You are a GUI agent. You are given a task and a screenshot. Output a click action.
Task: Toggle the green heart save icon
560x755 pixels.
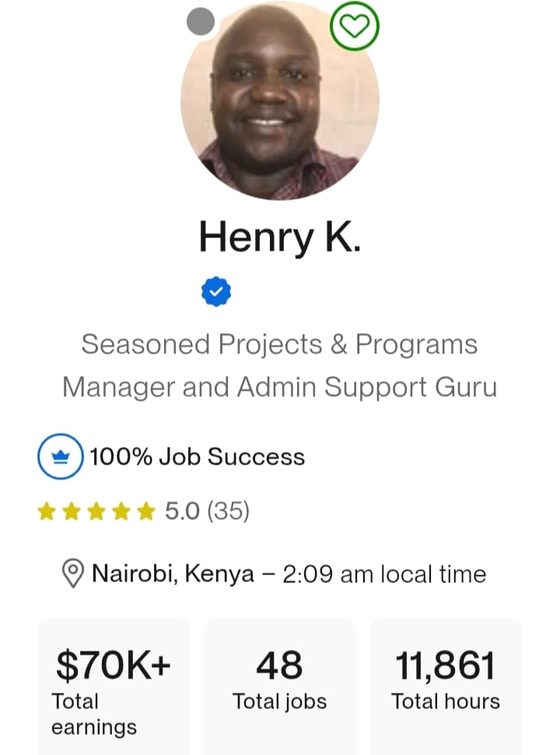[x=355, y=26]
